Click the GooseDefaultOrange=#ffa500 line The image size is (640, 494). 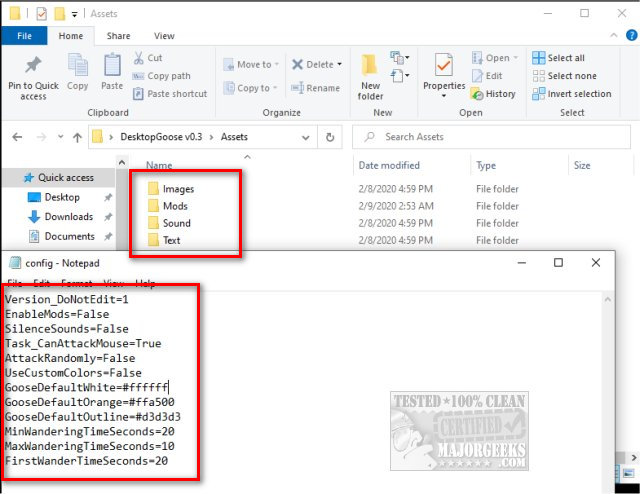(90, 403)
